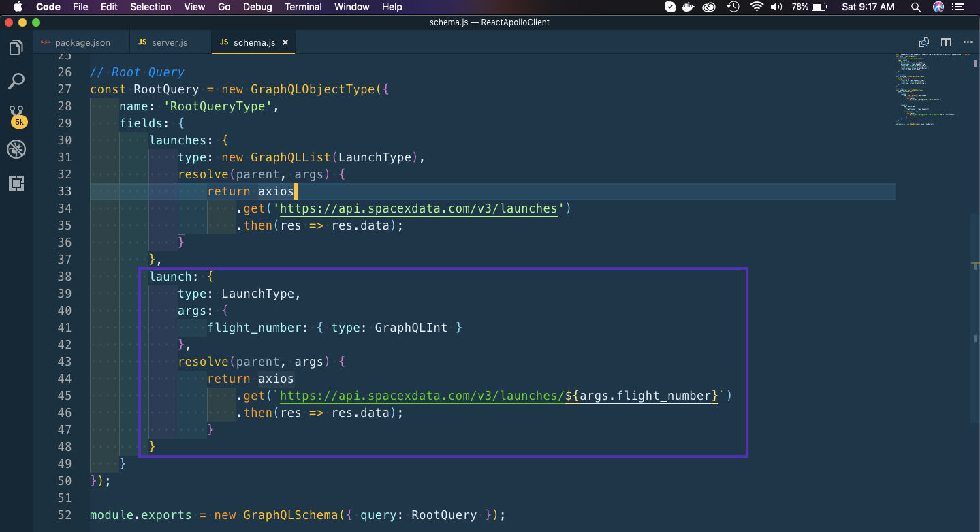The image size is (980, 532).
Task: Click 'GraphQLSchema' on line 52
Action: [x=291, y=515]
